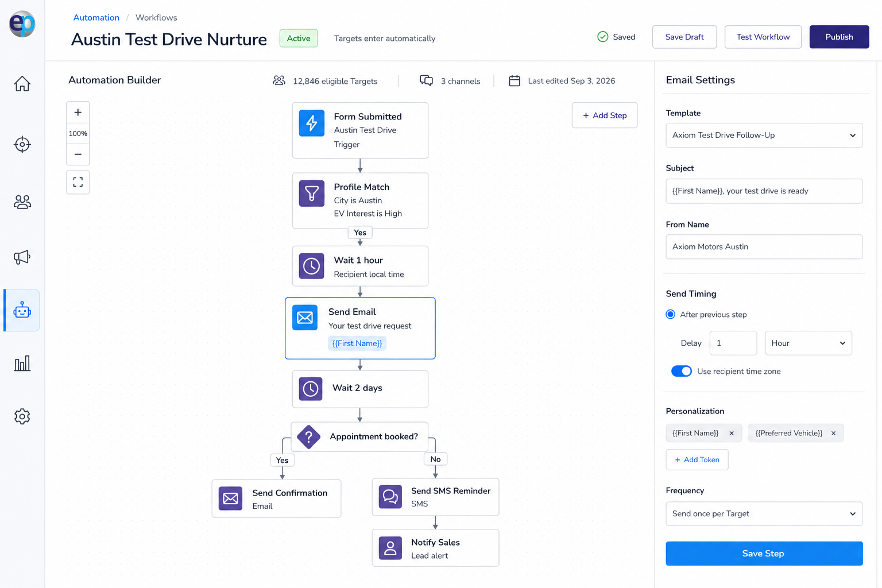Image resolution: width=882 pixels, height=588 pixels.
Task: Click Add Token button
Action: click(x=697, y=460)
